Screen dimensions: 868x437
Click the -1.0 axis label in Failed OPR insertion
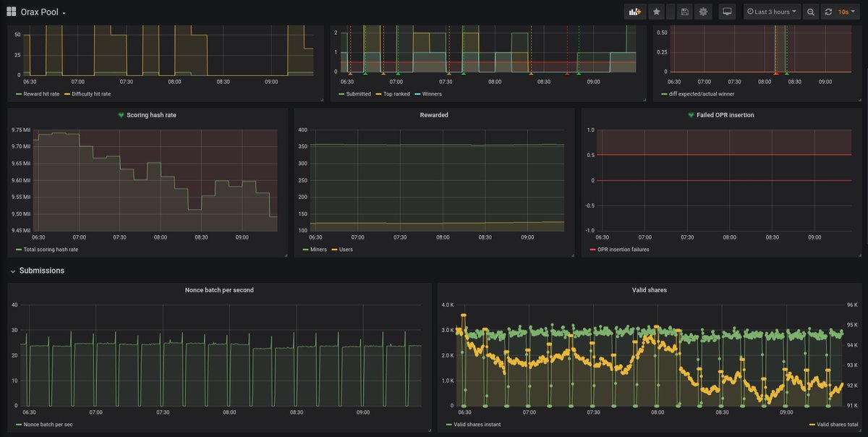[x=590, y=230]
